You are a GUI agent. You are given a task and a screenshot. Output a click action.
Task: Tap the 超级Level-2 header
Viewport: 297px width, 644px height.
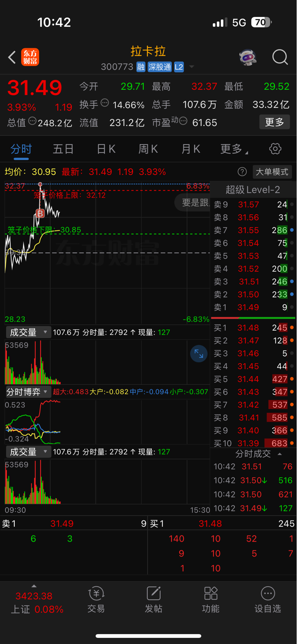(253, 190)
